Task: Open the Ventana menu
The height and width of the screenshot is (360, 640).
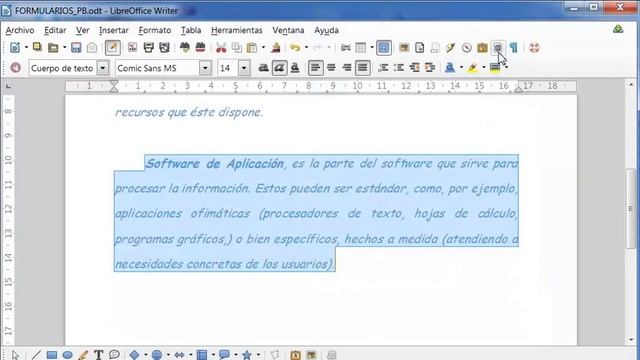Action: pos(288,30)
